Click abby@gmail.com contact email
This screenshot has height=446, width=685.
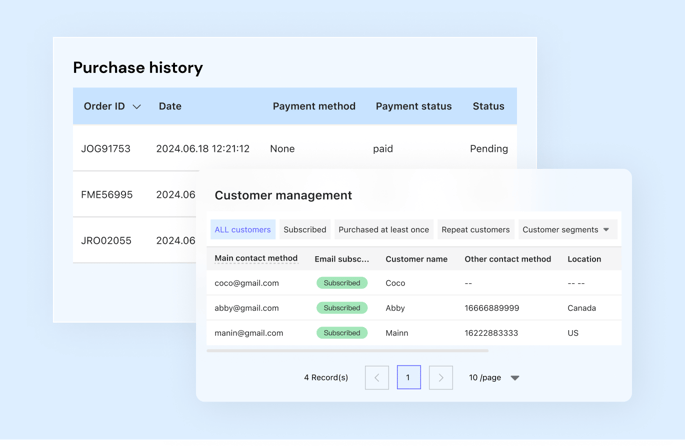coord(247,308)
